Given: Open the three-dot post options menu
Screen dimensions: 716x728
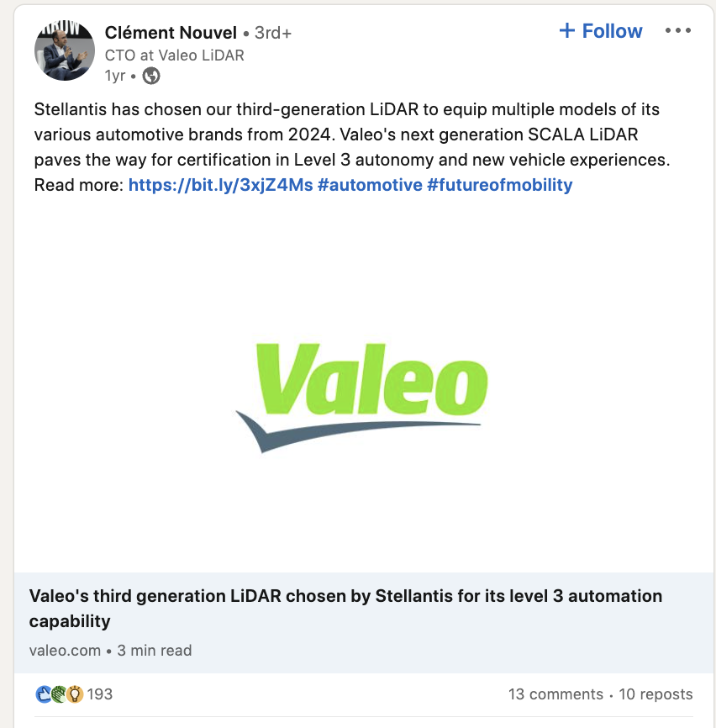Looking at the screenshot, I should coord(677,31).
